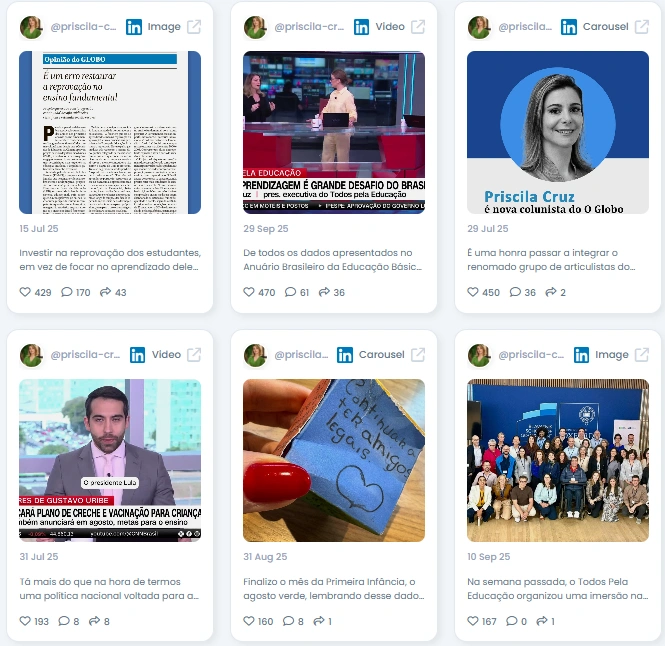Click the heart icon showing 470 likes
This screenshot has width=665, height=646.
click(x=249, y=292)
